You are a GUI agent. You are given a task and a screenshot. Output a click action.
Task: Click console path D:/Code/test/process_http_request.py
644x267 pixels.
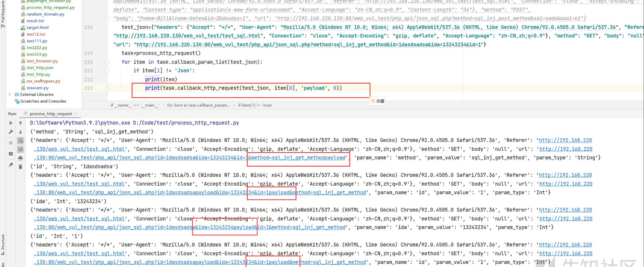tap(186, 123)
